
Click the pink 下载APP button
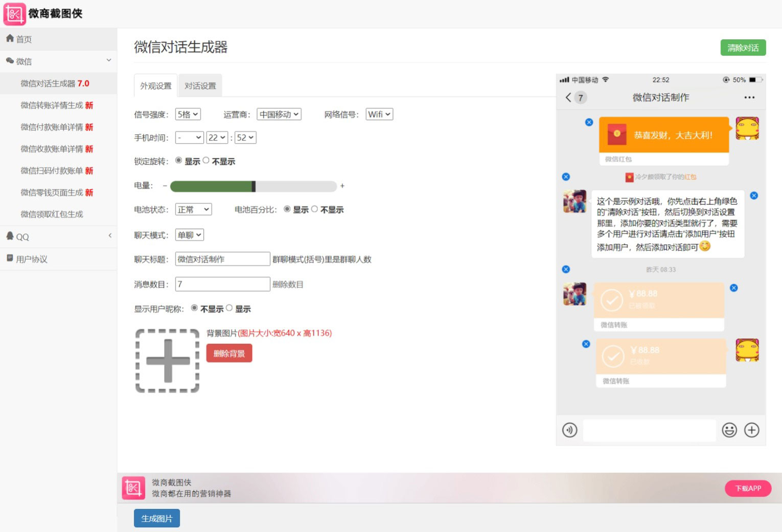pos(748,488)
